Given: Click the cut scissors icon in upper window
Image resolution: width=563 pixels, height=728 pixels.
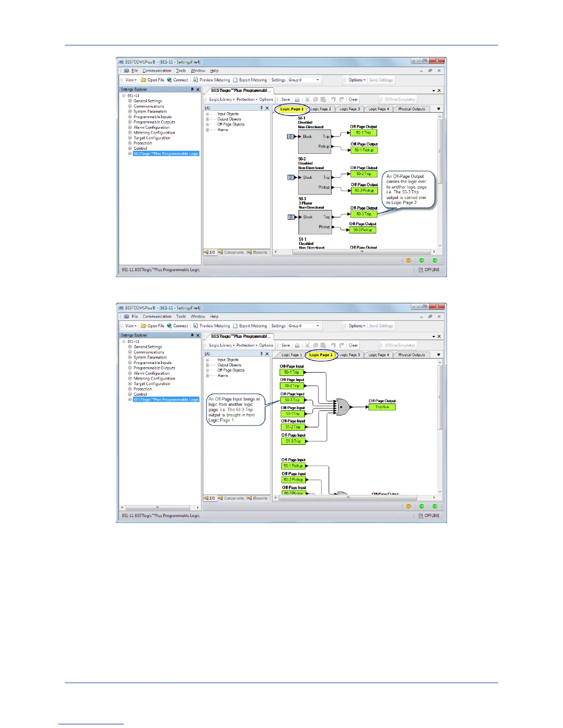Looking at the screenshot, I should [308, 99].
